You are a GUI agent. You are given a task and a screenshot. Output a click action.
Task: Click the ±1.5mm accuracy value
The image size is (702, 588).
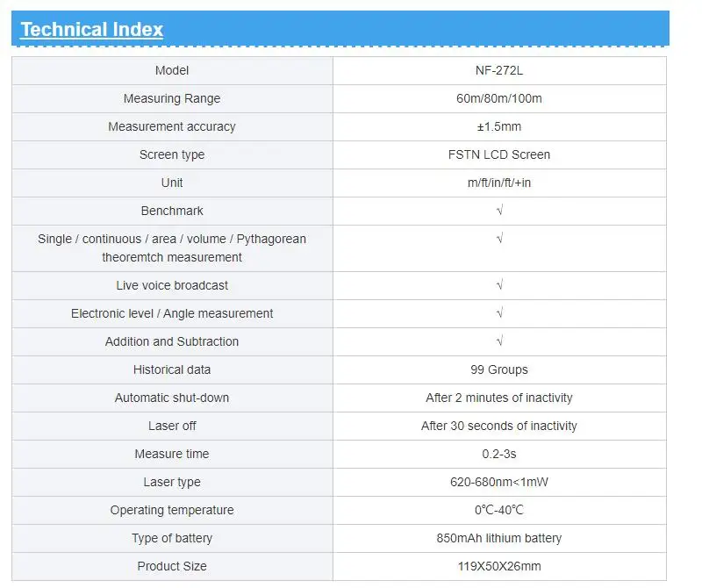point(499,126)
